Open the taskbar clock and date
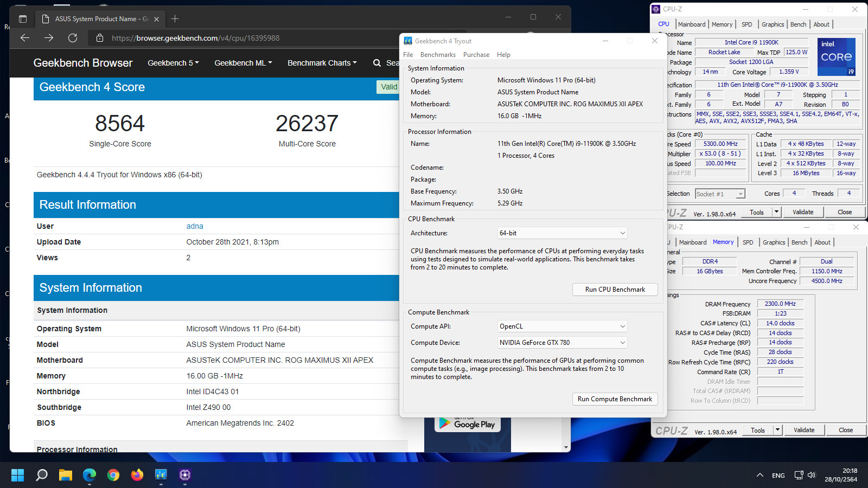The image size is (868, 488). (841, 475)
